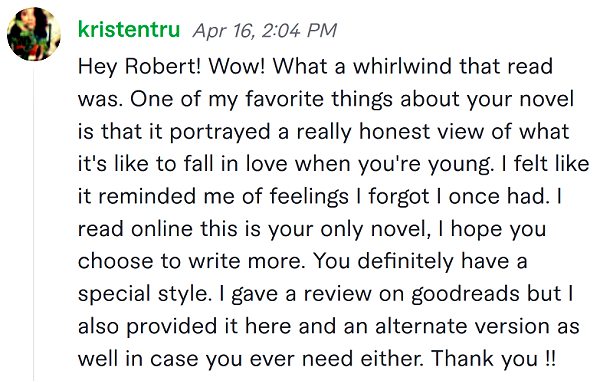Click the phrase 'special style' in message
Screen dimensions: 600x382
tap(143, 294)
